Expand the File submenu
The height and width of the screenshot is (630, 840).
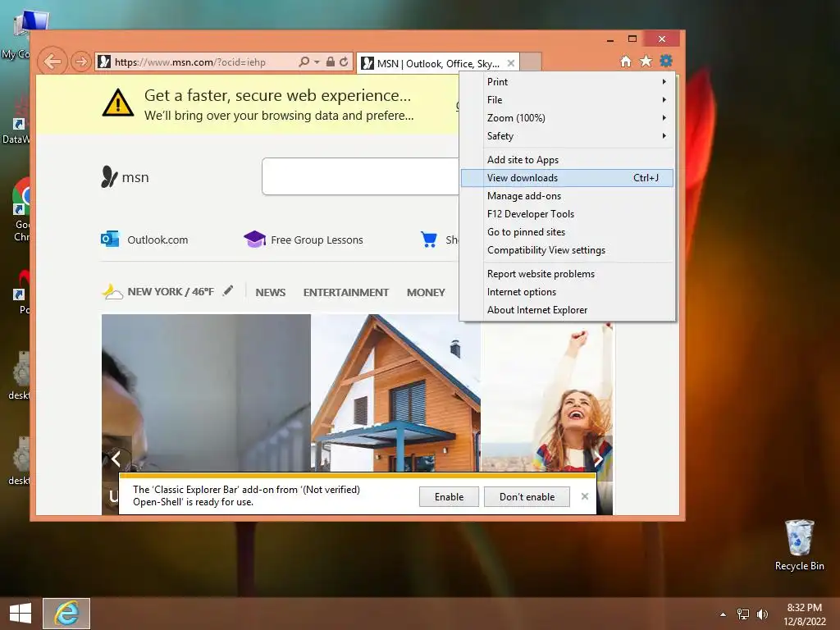pos(567,100)
